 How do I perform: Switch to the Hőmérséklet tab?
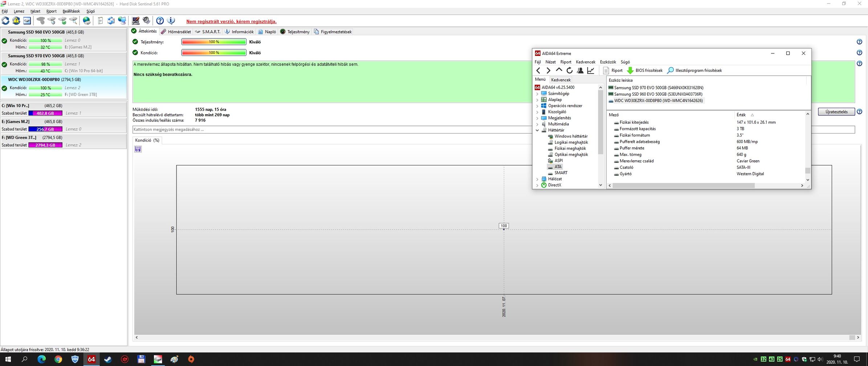(x=176, y=32)
